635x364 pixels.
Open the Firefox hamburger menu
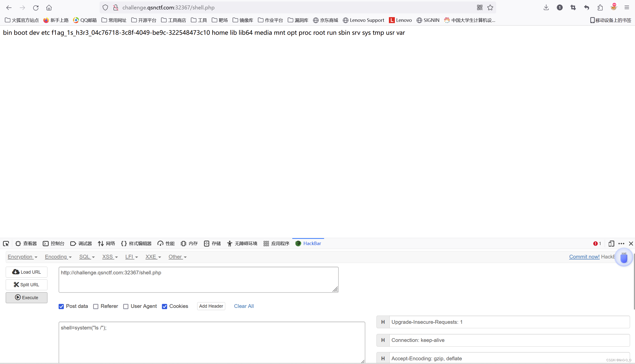pos(627,7)
